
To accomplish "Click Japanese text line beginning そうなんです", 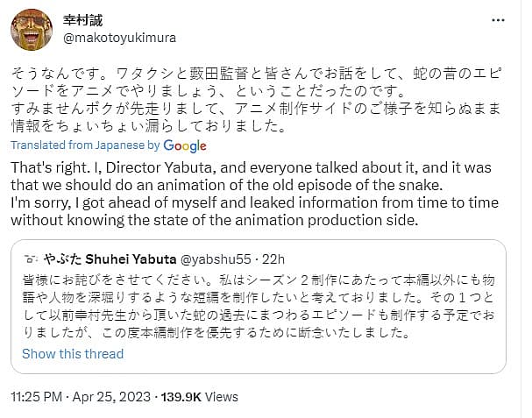I will (256, 74).
